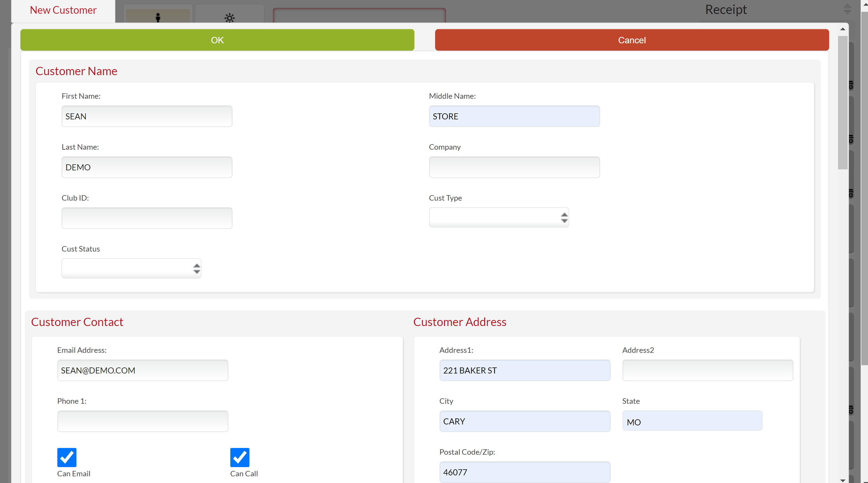868x483 pixels.
Task: Click the sun-shaped settings icon tab
Action: pyautogui.click(x=229, y=17)
